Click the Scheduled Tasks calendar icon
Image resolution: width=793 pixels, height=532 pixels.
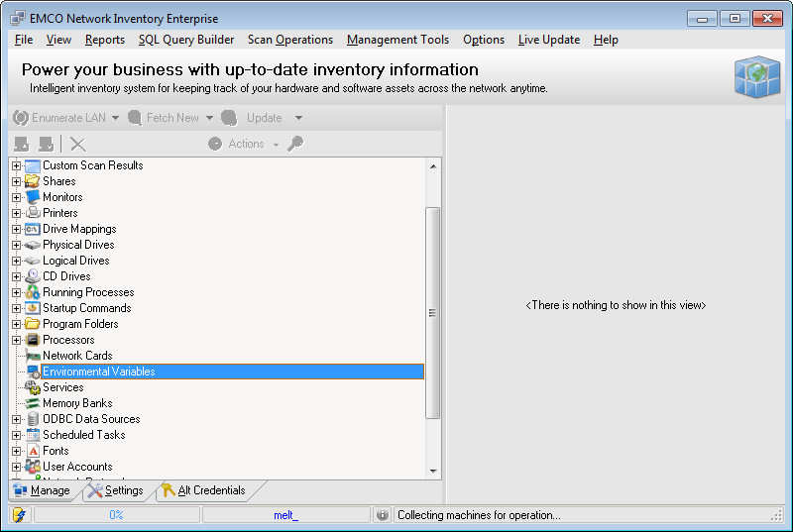pos(33,435)
